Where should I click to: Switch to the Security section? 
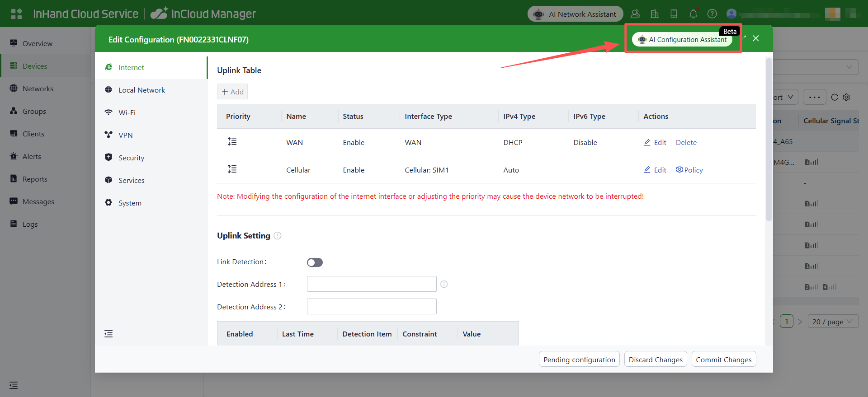tap(131, 158)
